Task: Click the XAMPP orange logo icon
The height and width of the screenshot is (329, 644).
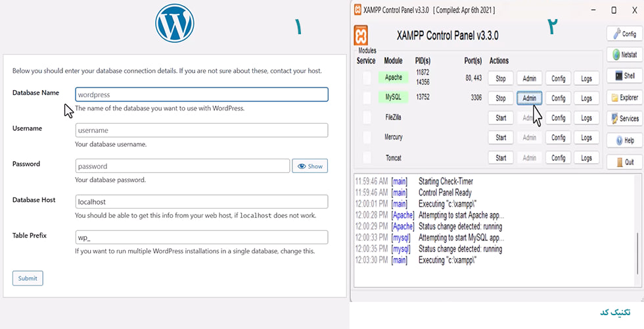Action: click(x=361, y=36)
